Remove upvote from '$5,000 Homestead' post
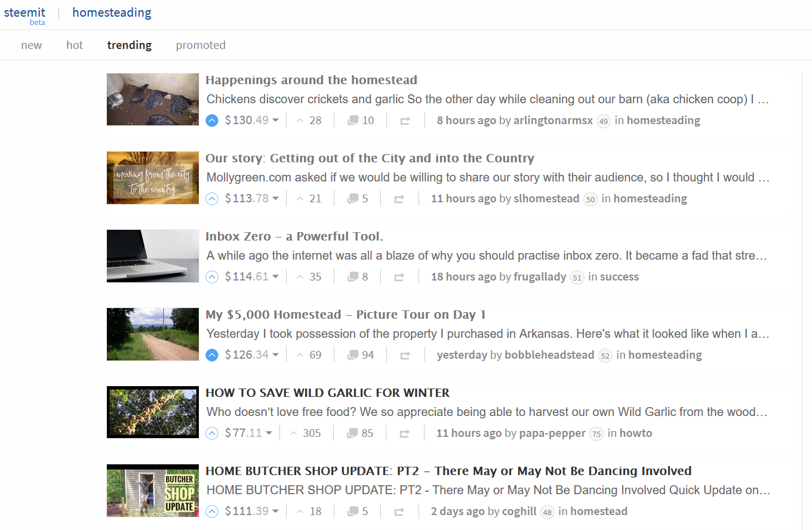This screenshot has height=530, width=812. [x=211, y=355]
